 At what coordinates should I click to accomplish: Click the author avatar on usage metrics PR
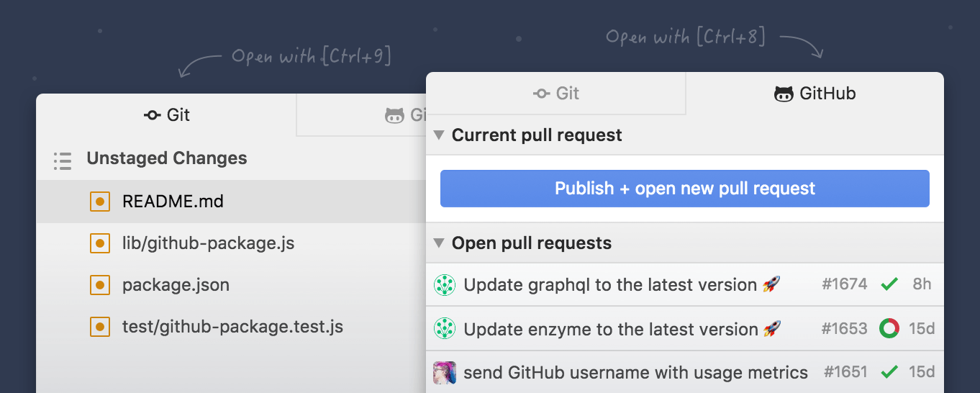(445, 372)
